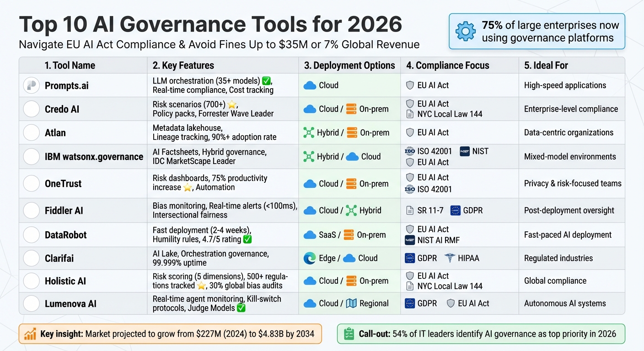Toggle the checkmark beside Lumenova AI's Judge Models
The height and width of the screenshot is (351, 644).
[241, 308]
